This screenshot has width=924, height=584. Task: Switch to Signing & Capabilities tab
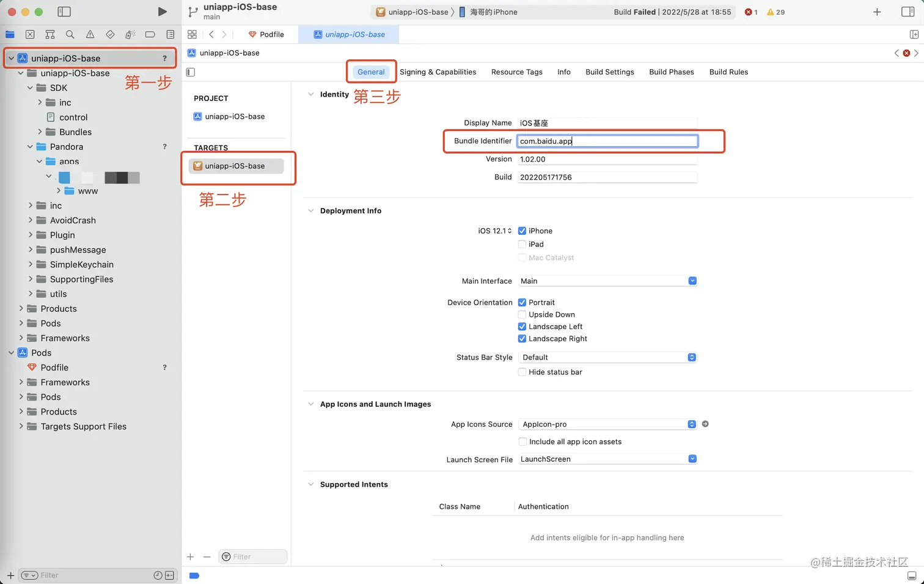click(438, 72)
